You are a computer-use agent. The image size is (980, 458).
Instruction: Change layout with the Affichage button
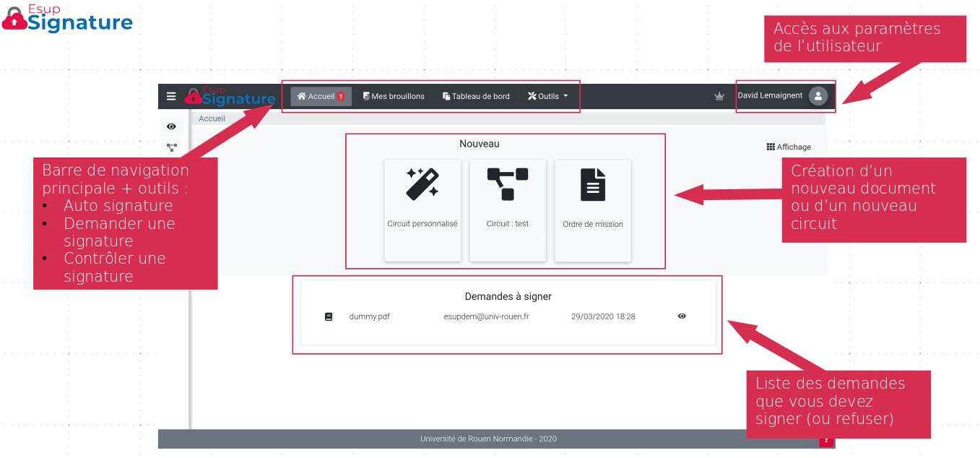click(789, 147)
